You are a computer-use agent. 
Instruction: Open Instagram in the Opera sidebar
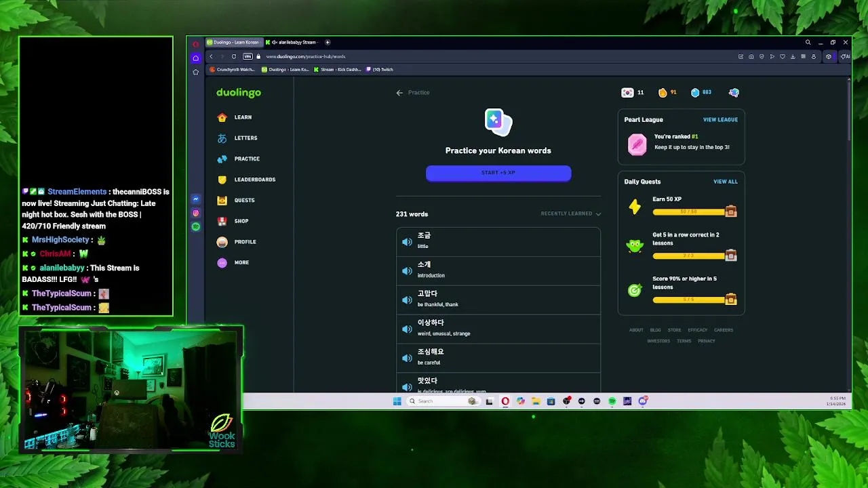click(196, 213)
